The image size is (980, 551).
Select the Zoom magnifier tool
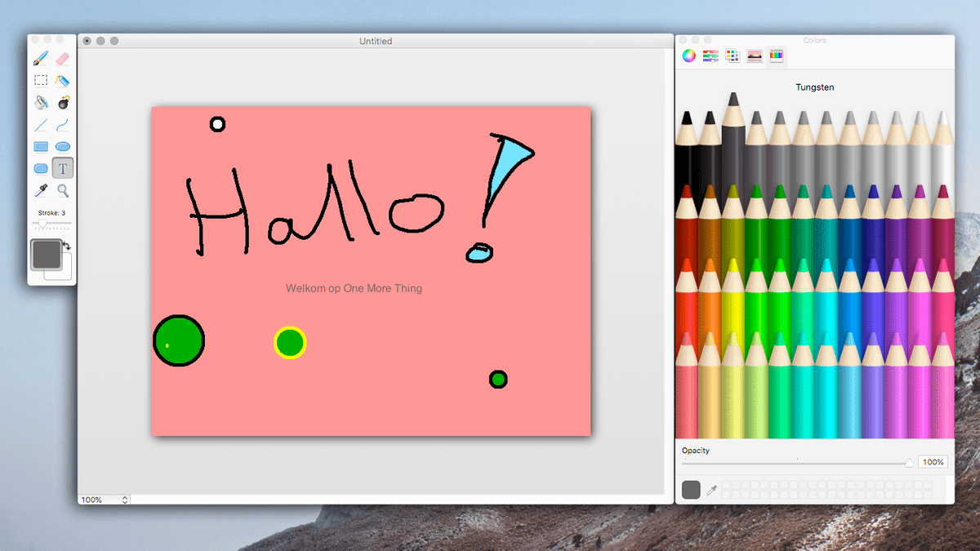(x=63, y=190)
